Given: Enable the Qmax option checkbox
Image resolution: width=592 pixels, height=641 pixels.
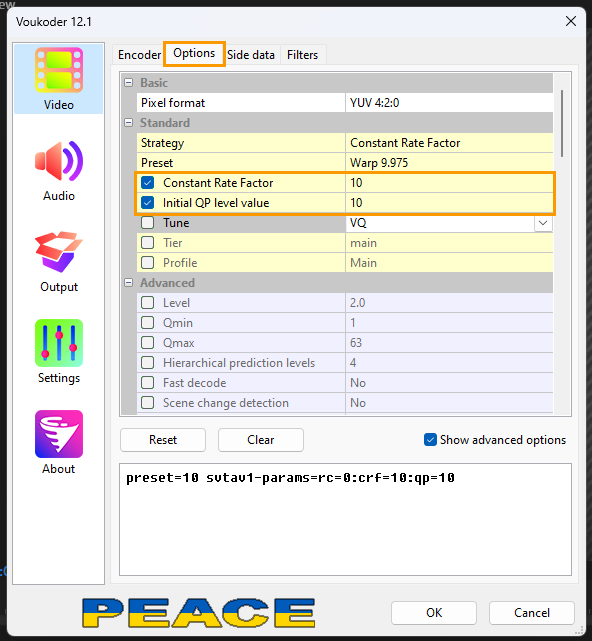Looking at the screenshot, I should click(148, 343).
